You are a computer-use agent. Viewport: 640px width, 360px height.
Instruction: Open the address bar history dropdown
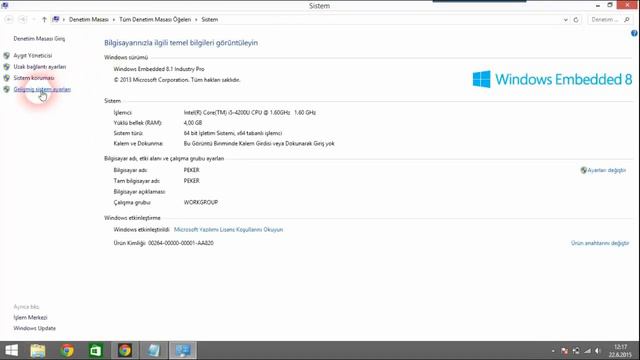pos(565,20)
